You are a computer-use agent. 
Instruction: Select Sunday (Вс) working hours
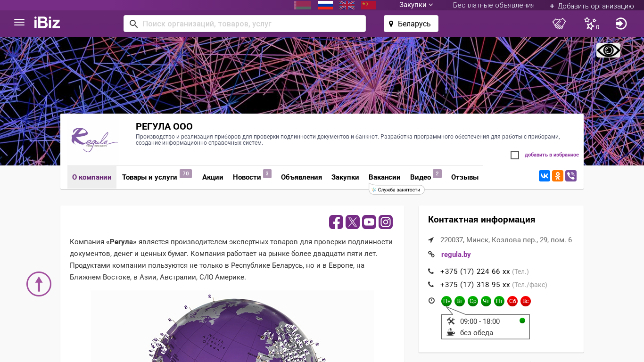(526, 301)
